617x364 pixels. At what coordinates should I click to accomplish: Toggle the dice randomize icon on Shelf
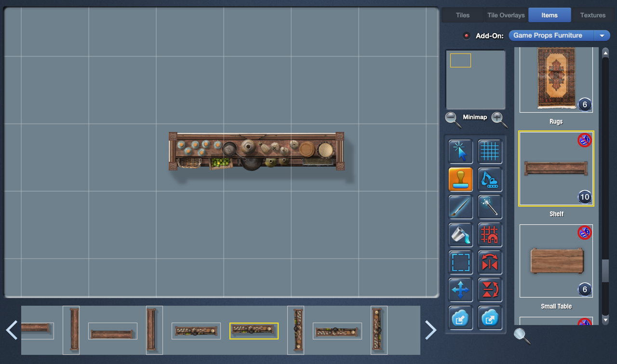tap(585, 140)
